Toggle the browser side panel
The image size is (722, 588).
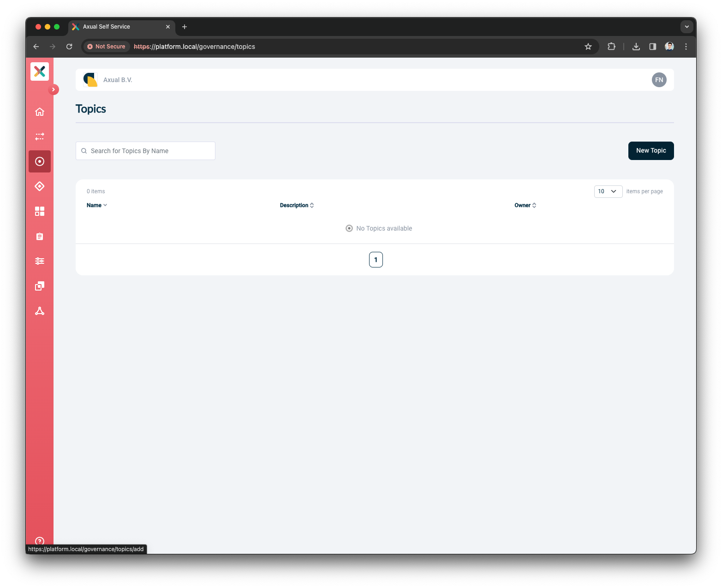coord(653,47)
